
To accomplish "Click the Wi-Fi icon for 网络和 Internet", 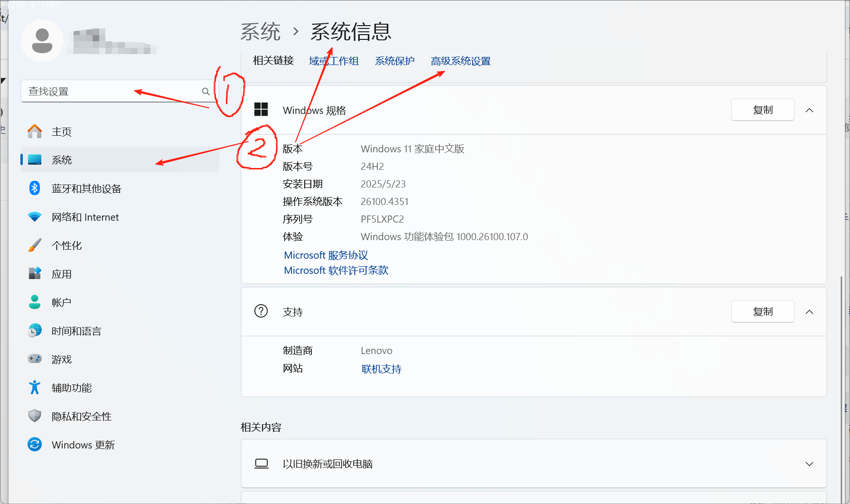I will (35, 217).
